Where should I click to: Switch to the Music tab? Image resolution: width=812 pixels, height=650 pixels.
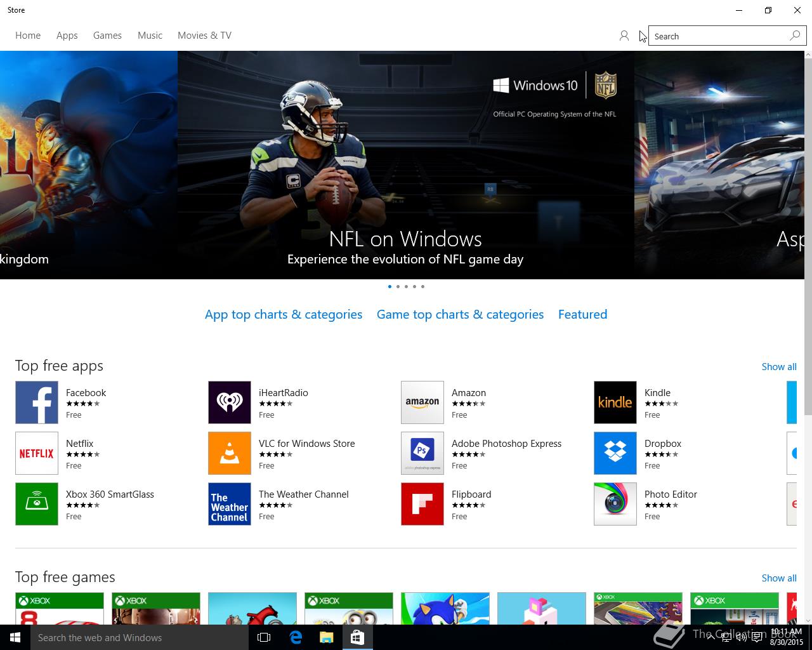point(150,36)
